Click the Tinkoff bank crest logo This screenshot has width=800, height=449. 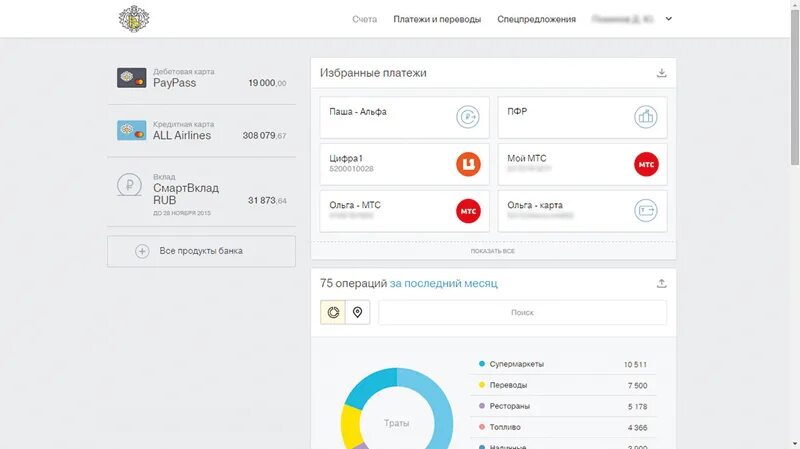click(x=134, y=19)
